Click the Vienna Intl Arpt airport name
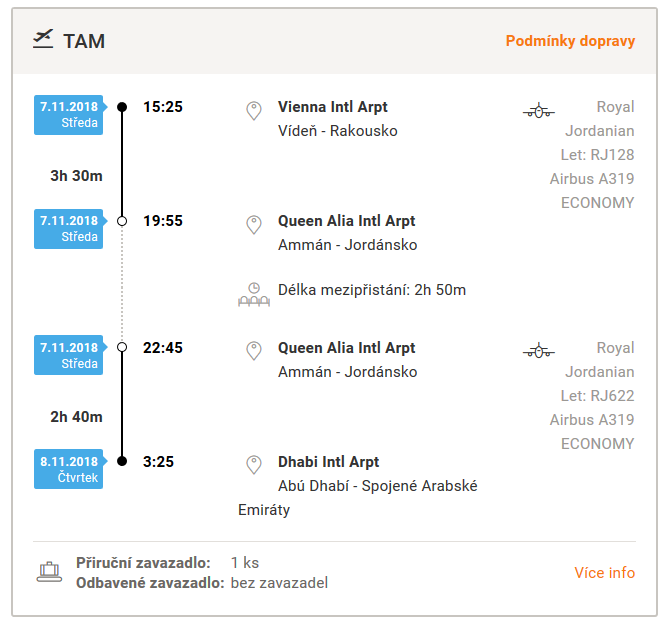 coord(332,107)
